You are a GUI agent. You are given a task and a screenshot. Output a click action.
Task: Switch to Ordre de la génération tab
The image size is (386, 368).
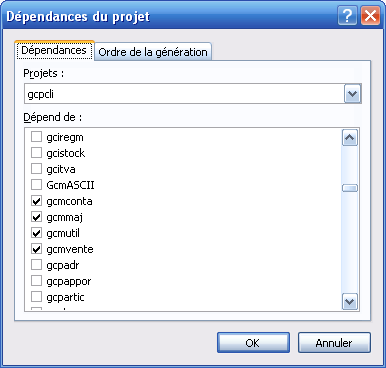[153, 52]
